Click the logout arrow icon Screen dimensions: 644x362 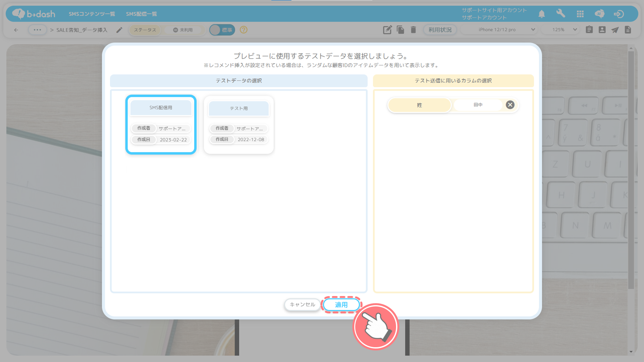pos(619,14)
